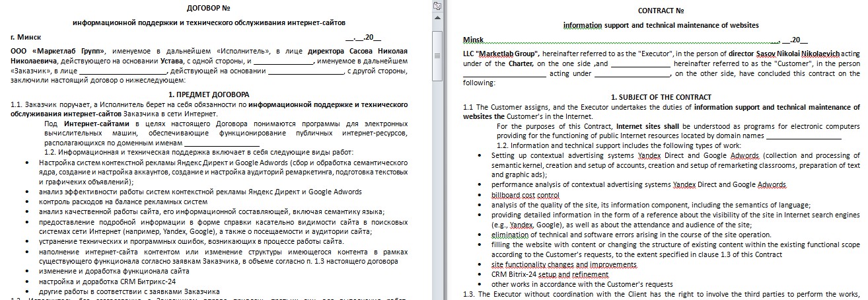
Task: Click bullet 'контроль расходов на балансе рекламных систем'
Action: [123, 202]
